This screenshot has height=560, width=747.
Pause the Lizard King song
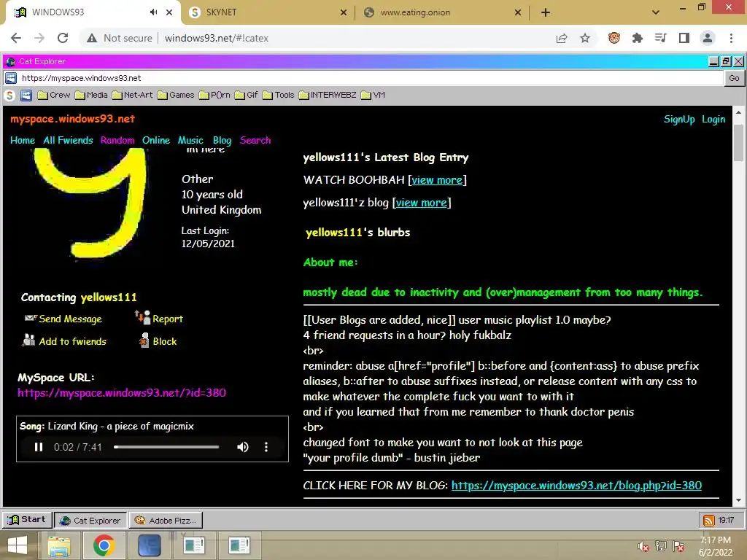[39, 447]
